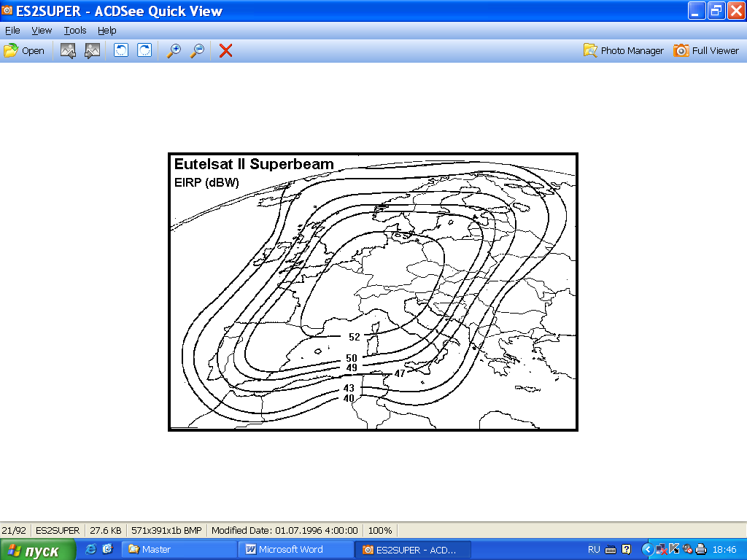Zoom in on the image
The width and height of the screenshot is (747, 560).
(x=174, y=50)
